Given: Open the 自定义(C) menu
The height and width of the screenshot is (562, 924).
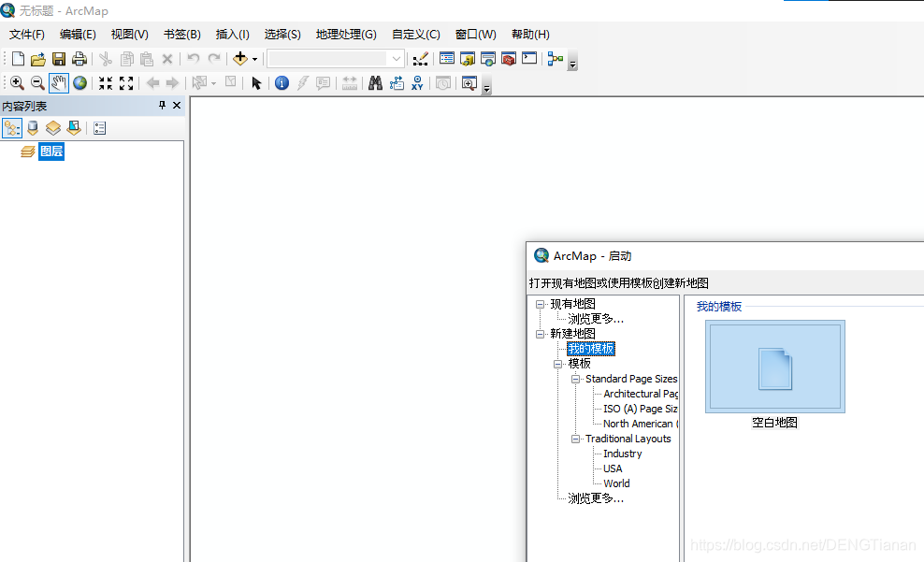Looking at the screenshot, I should [x=416, y=35].
